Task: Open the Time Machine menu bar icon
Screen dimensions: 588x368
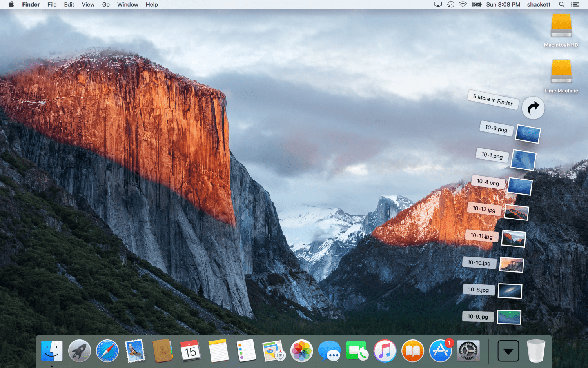Action: point(451,5)
